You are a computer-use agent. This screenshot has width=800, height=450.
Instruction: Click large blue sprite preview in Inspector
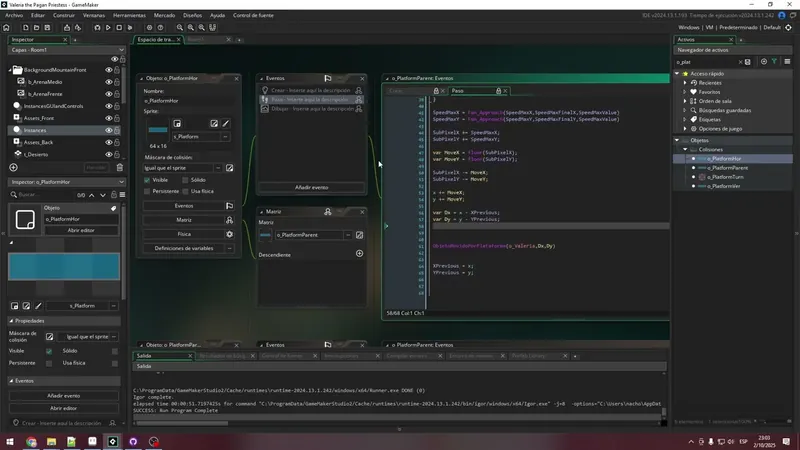[64, 266]
